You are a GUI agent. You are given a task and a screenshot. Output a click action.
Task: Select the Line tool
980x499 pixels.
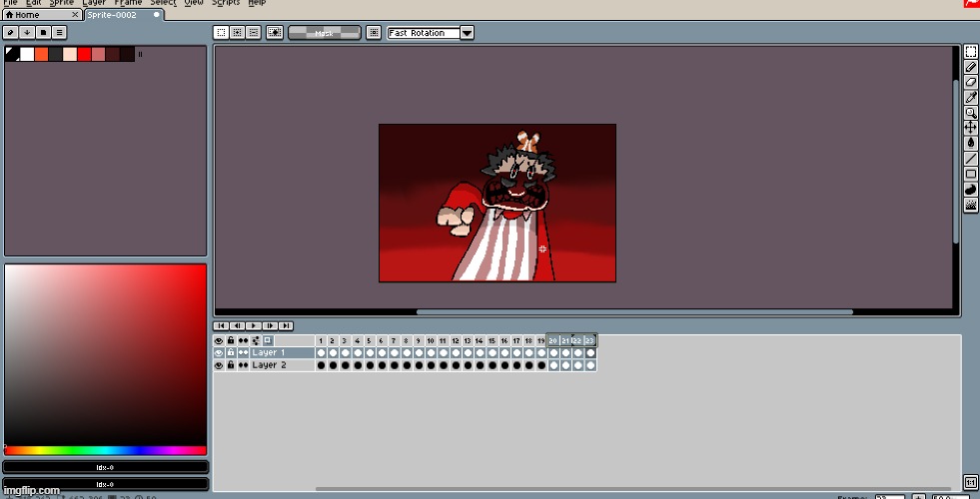coord(971,159)
